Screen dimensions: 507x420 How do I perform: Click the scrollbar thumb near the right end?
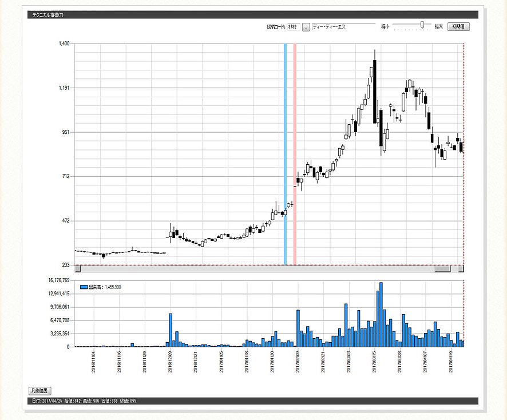coord(443,269)
